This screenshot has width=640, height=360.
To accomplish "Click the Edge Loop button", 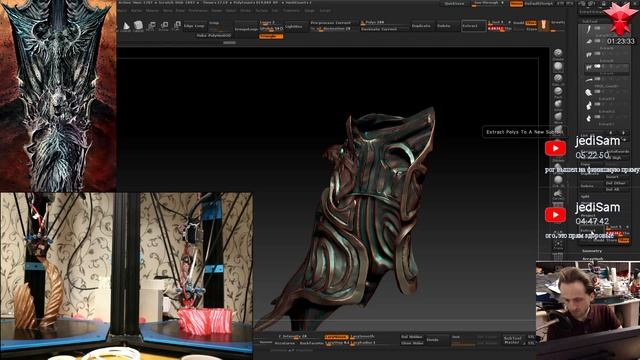I will tap(194, 26).
